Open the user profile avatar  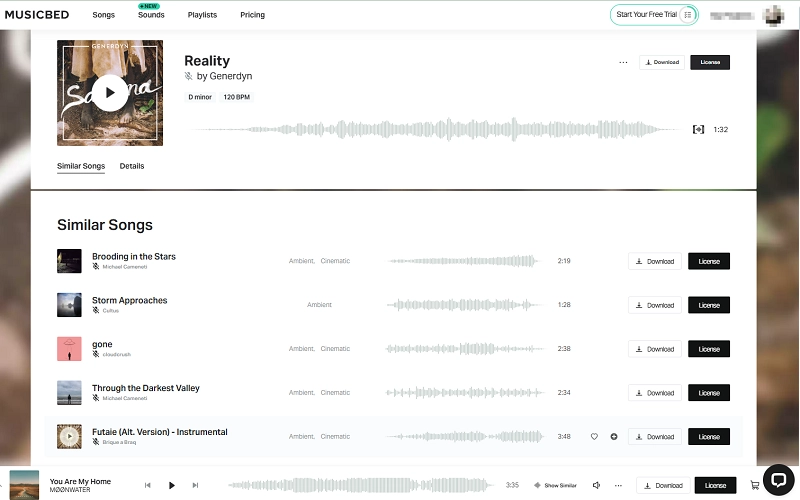pyautogui.click(x=773, y=15)
